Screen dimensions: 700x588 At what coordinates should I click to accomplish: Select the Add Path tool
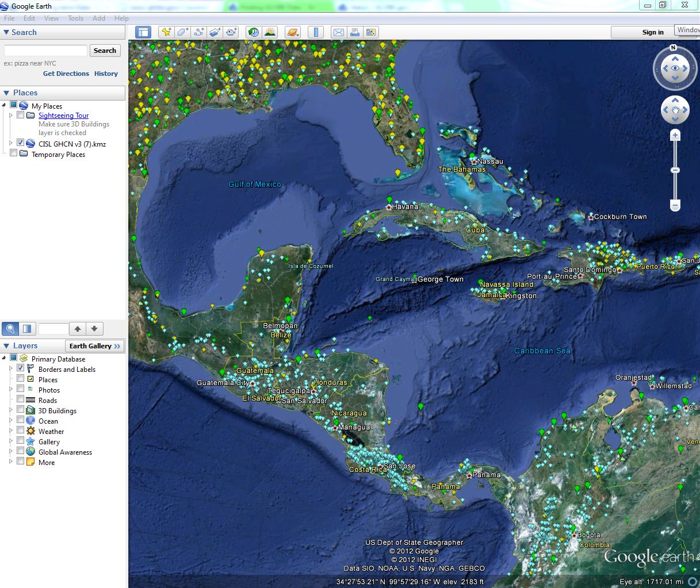click(199, 32)
